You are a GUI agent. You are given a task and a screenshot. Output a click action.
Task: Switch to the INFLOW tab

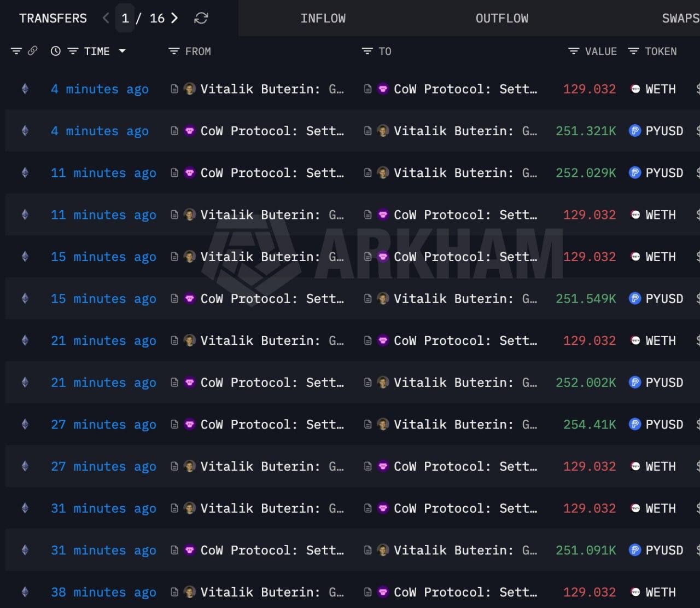pos(323,19)
